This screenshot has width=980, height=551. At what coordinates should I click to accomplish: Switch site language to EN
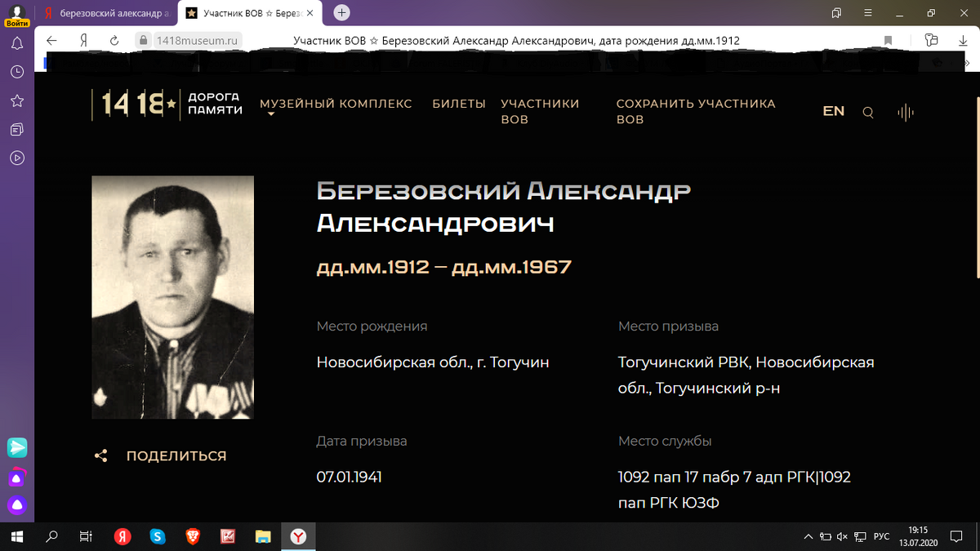(x=834, y=111)
